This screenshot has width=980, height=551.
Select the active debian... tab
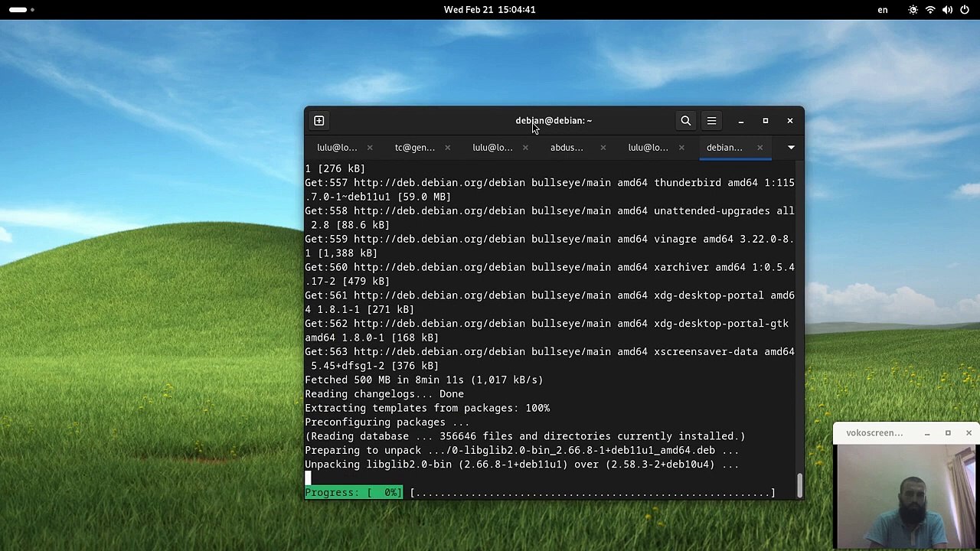724,148
